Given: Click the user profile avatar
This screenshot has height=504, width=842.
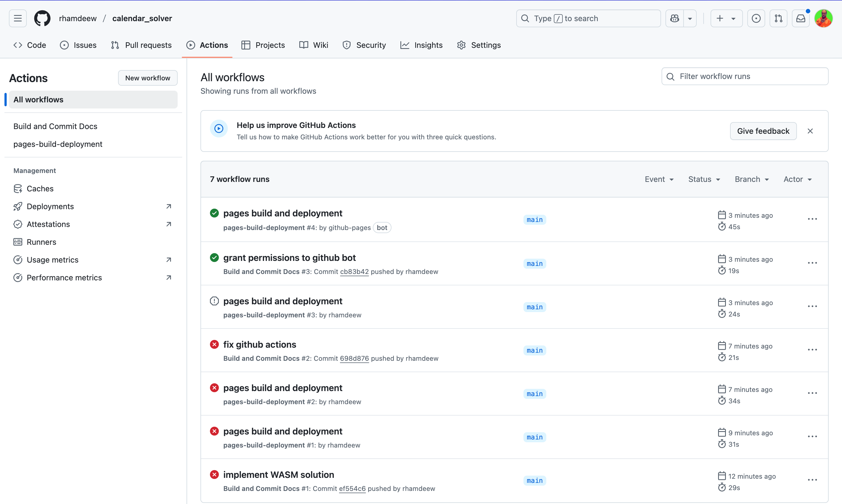Looking at the screenshot, I should click(x=823, y=18).
